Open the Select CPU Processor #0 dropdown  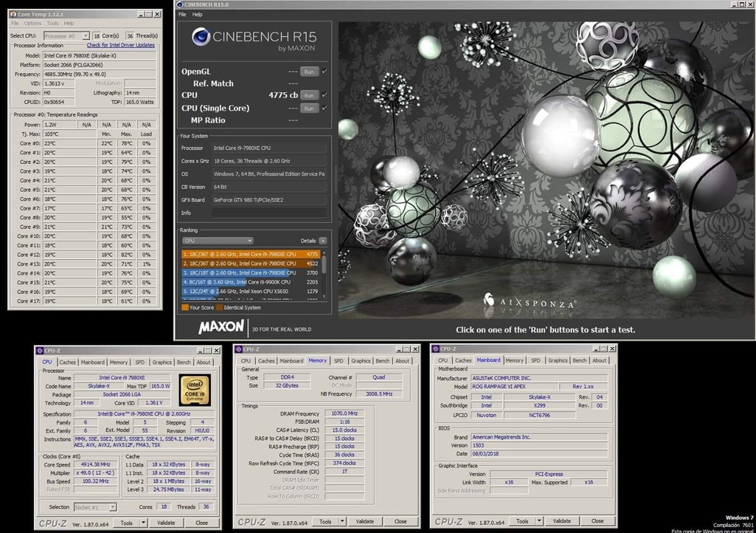(x=67, y=36)
